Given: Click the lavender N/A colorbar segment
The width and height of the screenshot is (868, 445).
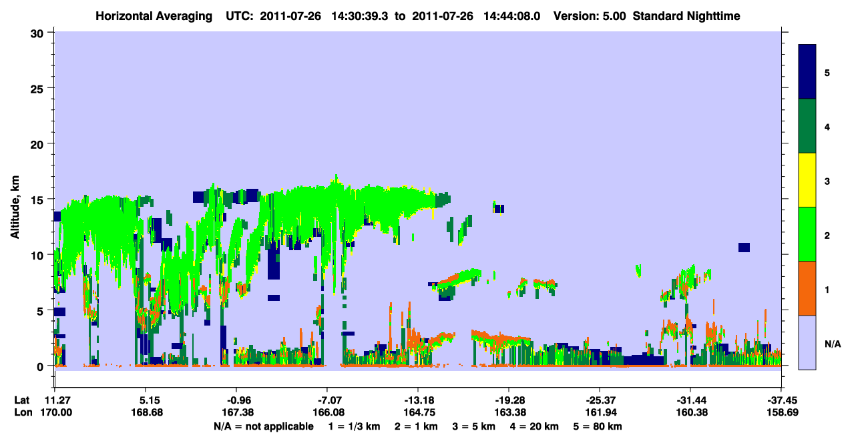Looking at the screenshot, I should [808, 342].
